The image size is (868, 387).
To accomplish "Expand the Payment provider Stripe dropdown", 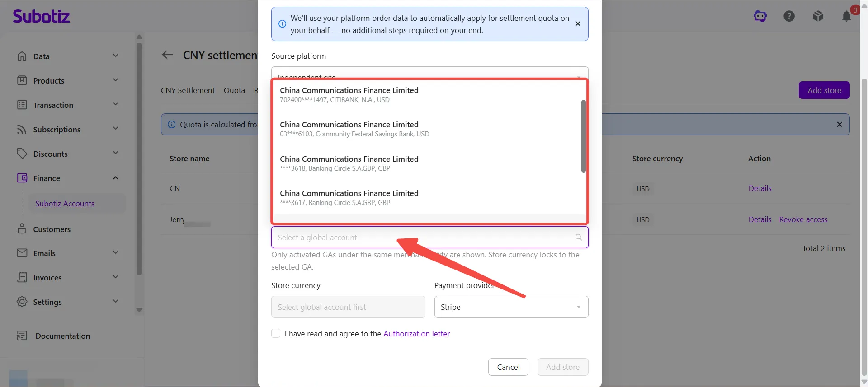I will (511, 307).
